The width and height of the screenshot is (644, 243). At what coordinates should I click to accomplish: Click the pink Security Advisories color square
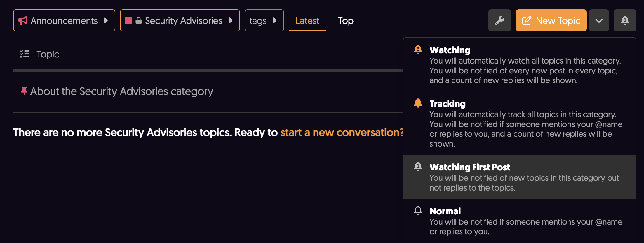pyautogui.click(x=129, y=20)
